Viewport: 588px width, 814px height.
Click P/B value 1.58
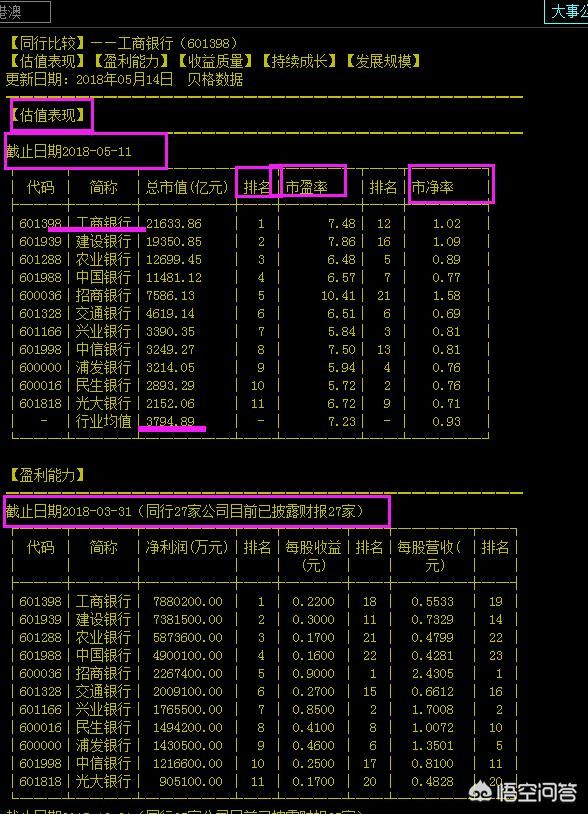(x=446, y=296)
